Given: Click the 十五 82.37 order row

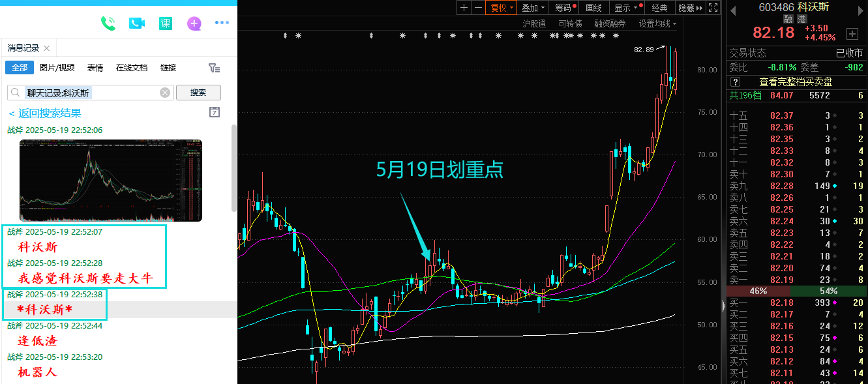Looking at the screenshot, I should 797,115.
